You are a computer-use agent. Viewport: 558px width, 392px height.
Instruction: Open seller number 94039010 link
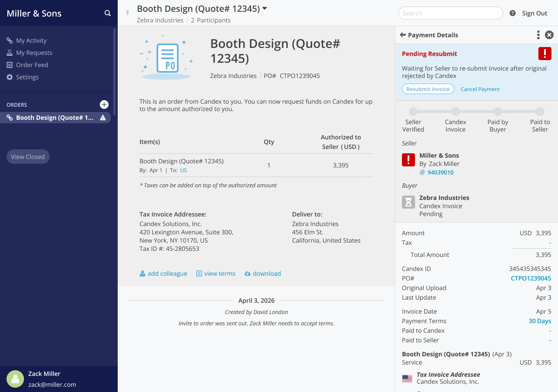pos(441,172)
